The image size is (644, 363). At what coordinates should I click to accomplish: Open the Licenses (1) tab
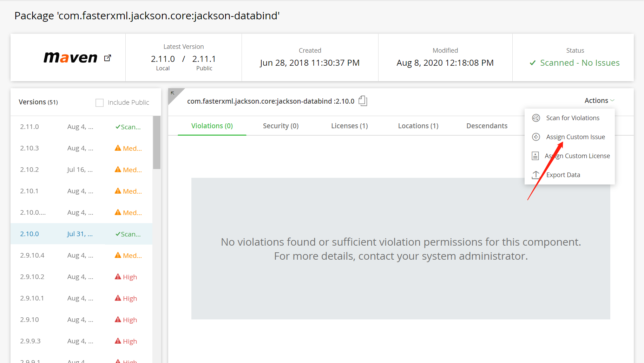pos(349,126)
